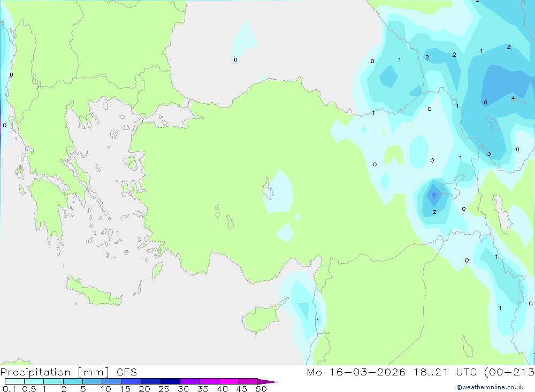This screenshot has height=392, width=535.
Task: Click the '0.5' legend scale label
Action: [29, 389]
